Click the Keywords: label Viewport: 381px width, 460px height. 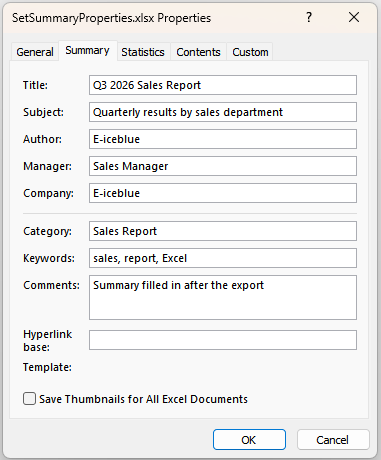pos(49,258)
